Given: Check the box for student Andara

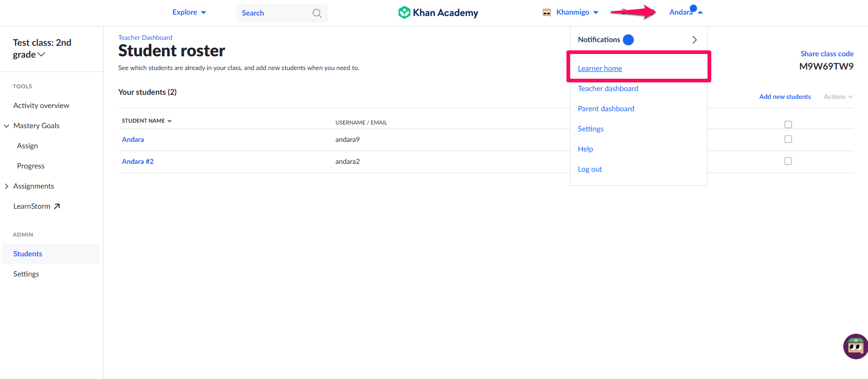Looking at the screenshot, I should (x=788, y=139).
